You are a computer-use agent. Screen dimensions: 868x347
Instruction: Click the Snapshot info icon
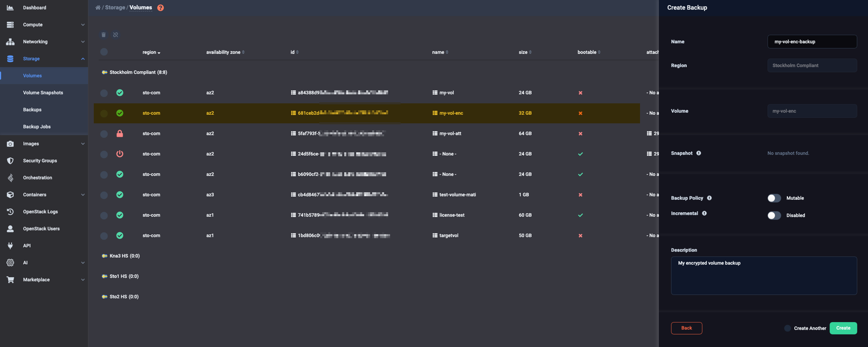click(x=698, y=153)
